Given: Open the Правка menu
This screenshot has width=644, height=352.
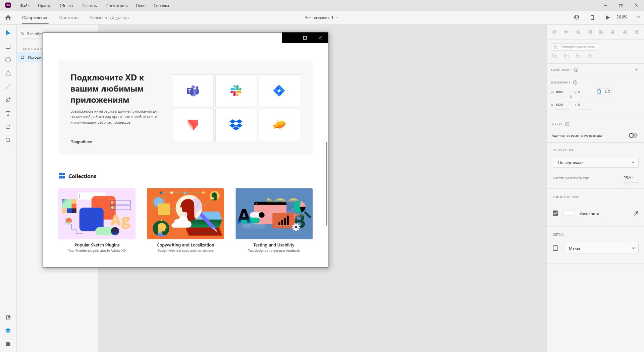Looking at the screenshot, I should click(45, 6).
